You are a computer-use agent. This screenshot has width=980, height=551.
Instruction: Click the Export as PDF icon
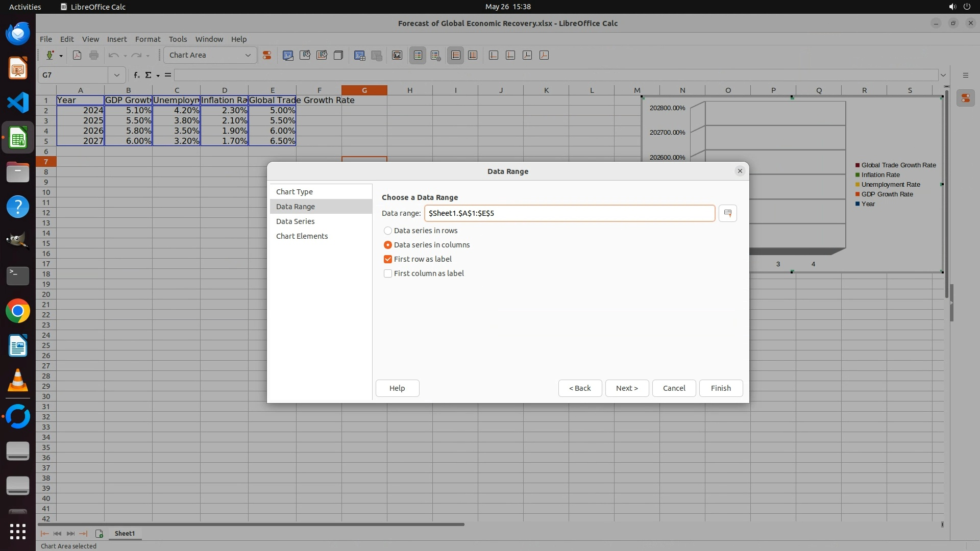(x=77, y=55)
